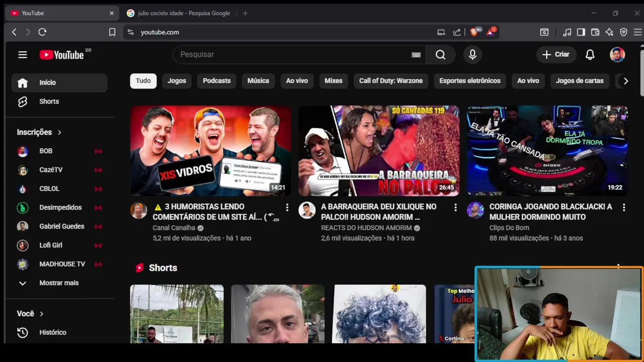Open BOB subscription channel
Viewport: 644px width, 362px height.
click(x=59, y=151)
